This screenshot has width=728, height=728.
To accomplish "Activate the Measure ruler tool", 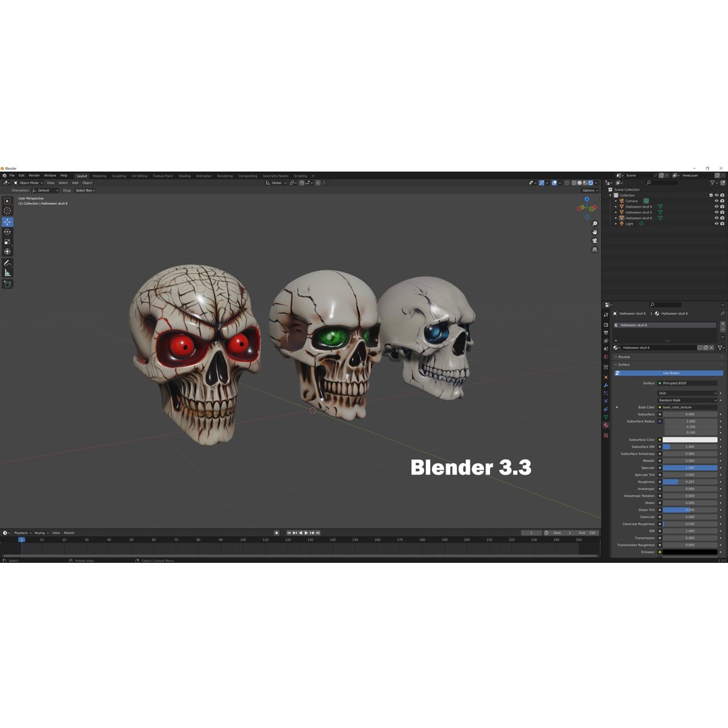I will click(x=7, y=272).
